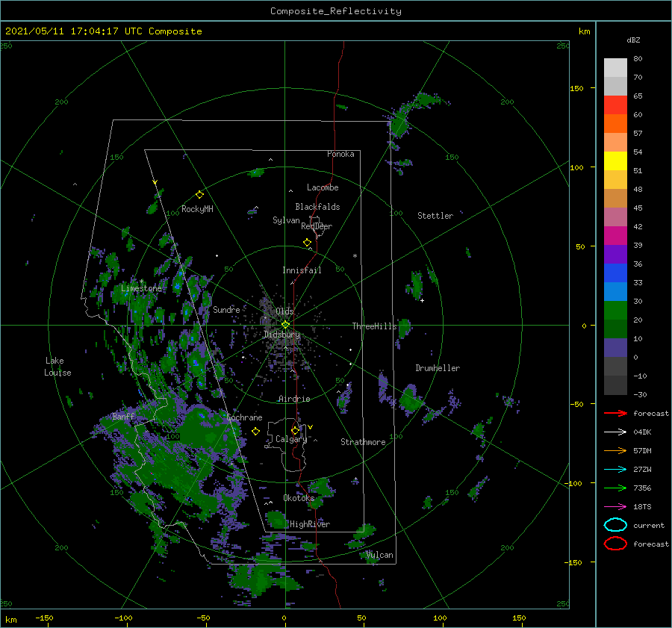Select the cyan 27ZW arrow icon
Viewport: 672px width, 628px height.
tap(615, 470)
